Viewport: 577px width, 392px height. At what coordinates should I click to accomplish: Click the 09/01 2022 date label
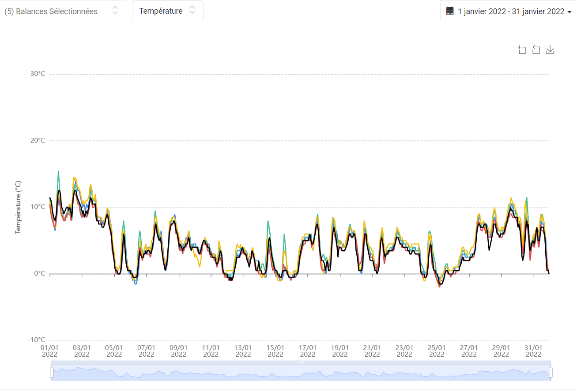(x=179, y=351)
